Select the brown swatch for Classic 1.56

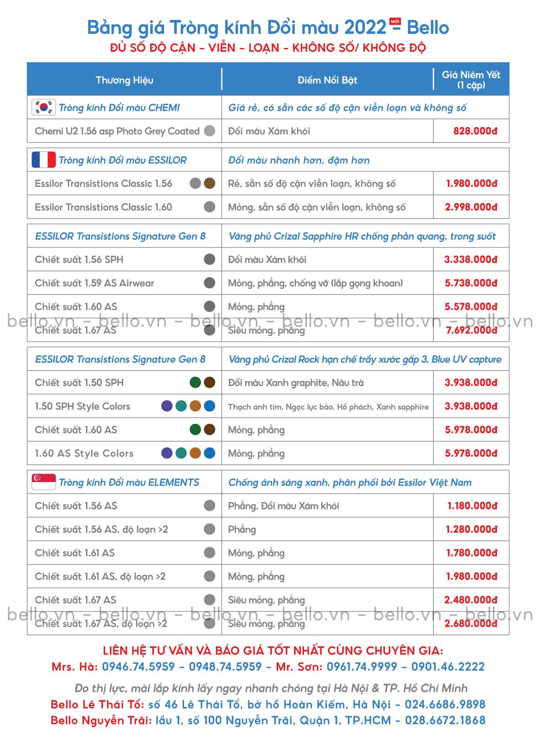pos(210,183)
